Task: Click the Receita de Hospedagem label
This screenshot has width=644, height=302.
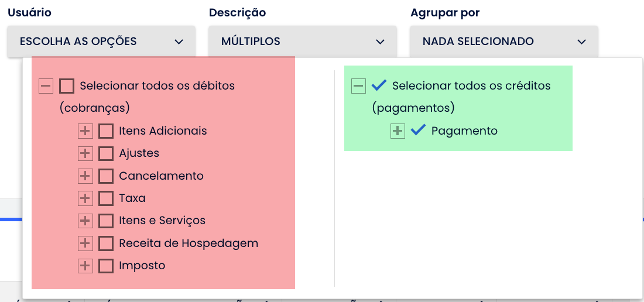Action: [x=189, y=243]
